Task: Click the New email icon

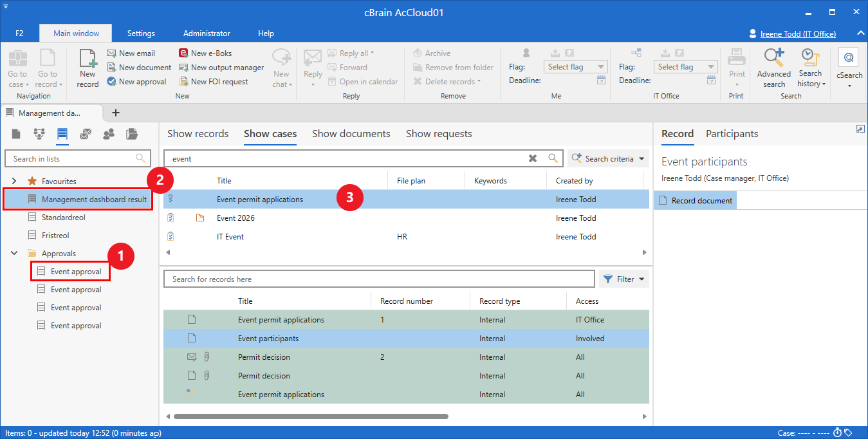Action: (x=112, y=53)
